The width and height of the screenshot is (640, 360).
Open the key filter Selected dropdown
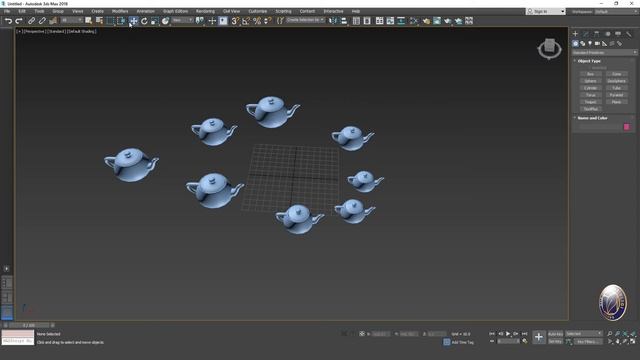pyautogui.click(x=584, y=334)
